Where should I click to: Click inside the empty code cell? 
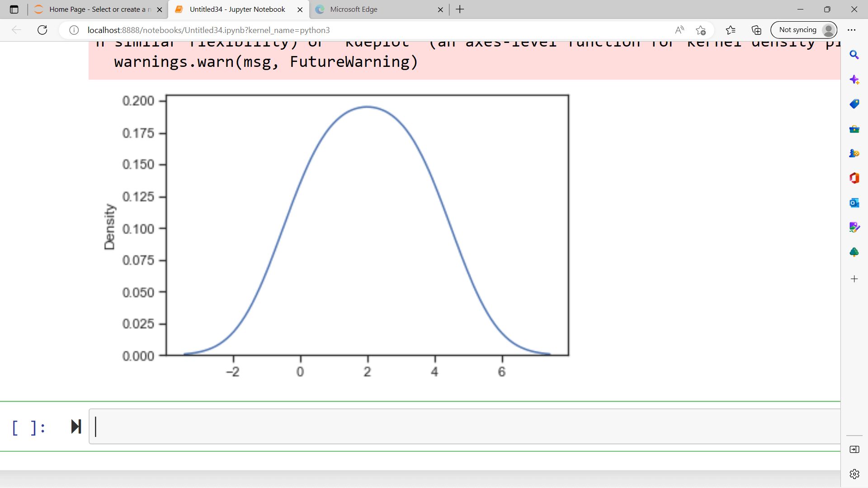pyautogui.click(x=316, y=427)
